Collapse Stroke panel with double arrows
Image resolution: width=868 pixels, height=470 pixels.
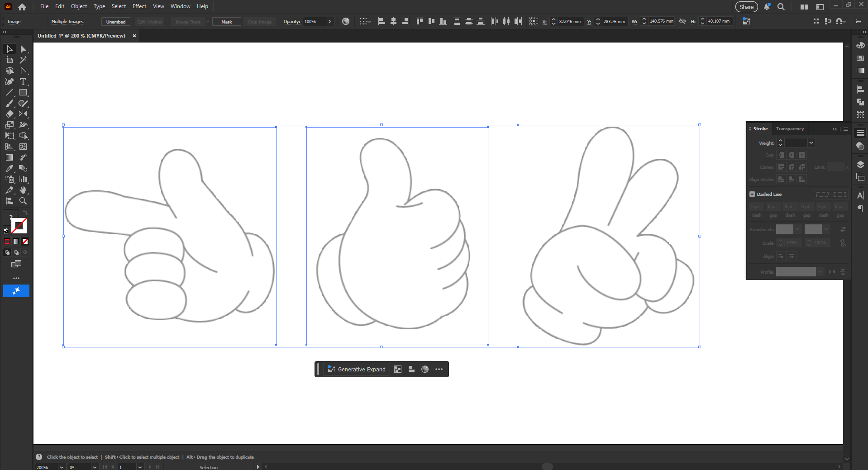coord(835,129)
